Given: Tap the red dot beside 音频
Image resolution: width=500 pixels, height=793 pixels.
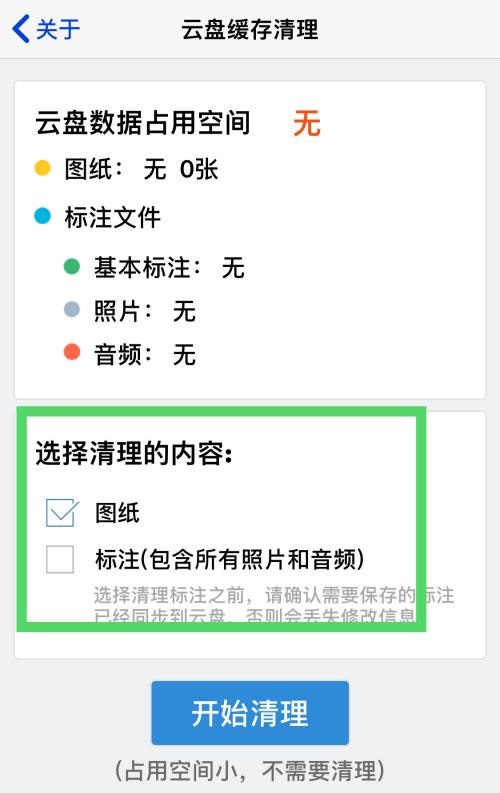Looking at the screenshot, I should 72,352.
